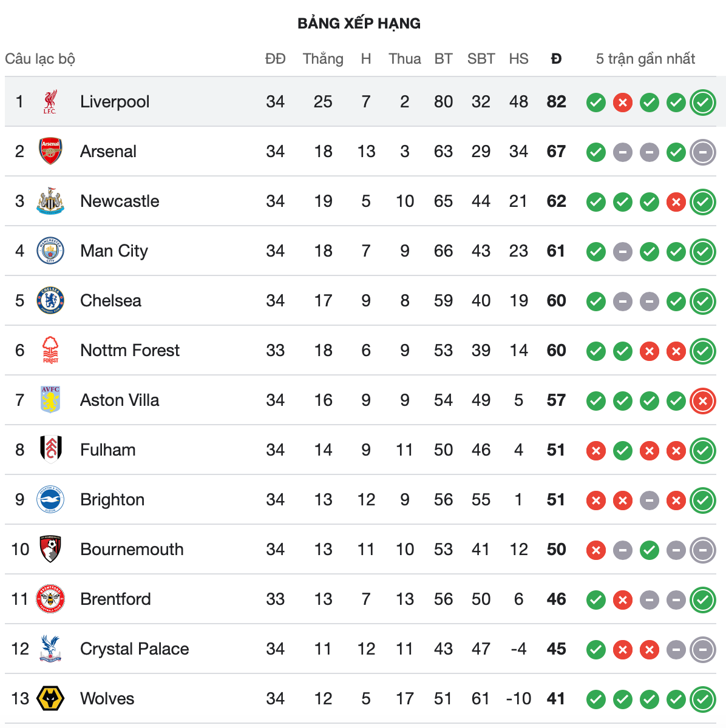This screenshot has height=728, width=726.
Task: Click the Liverpool club crest
Action: tap(50, 102)
